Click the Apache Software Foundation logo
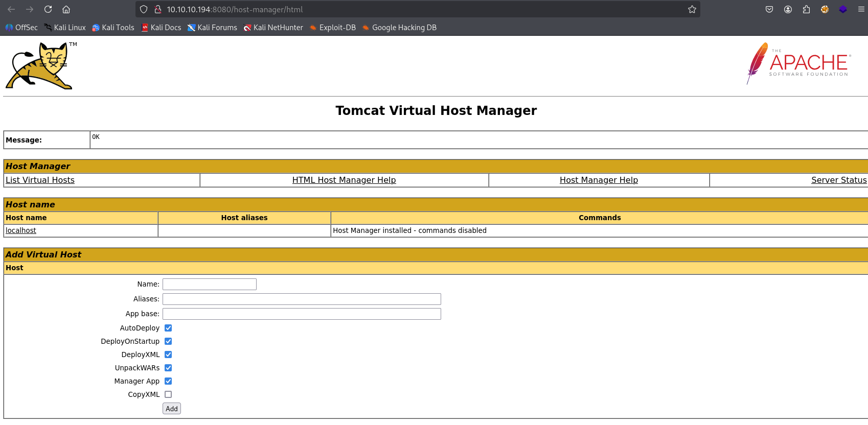 [x=798, y=64]
